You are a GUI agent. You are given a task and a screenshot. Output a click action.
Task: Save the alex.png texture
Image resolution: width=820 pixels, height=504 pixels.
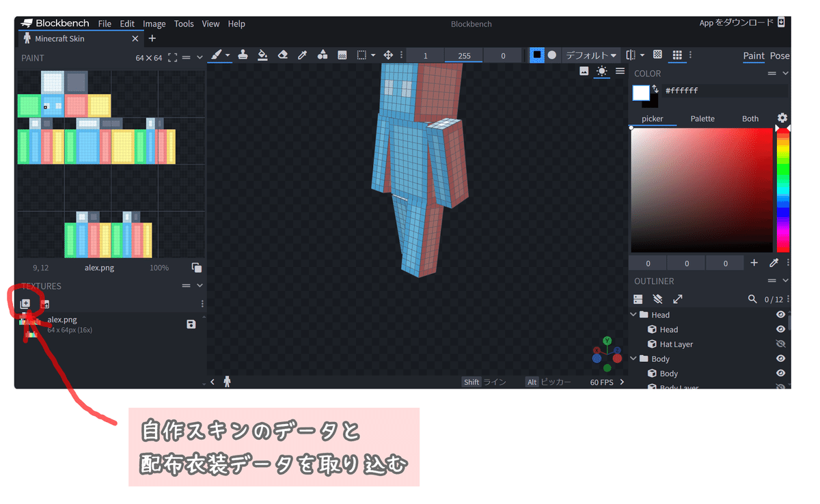pyautogui.click(x=191, y=324)
